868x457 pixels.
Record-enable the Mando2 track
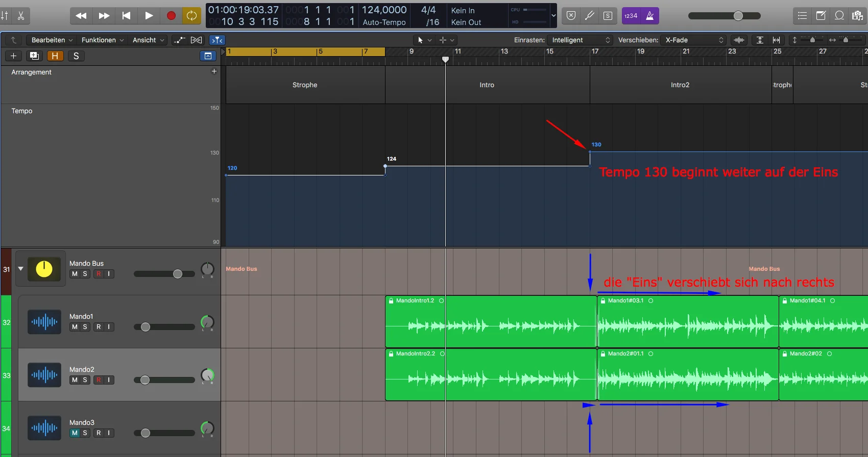[x=99, y=380]
